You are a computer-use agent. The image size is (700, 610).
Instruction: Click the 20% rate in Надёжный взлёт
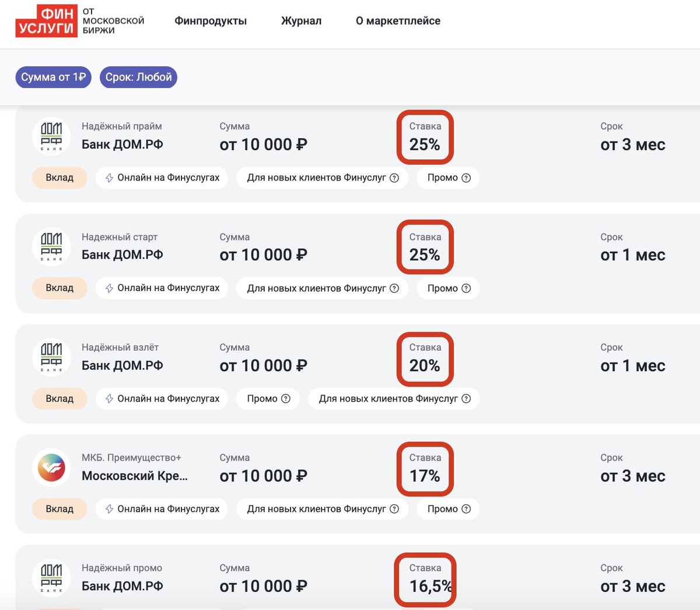[425, 366]
